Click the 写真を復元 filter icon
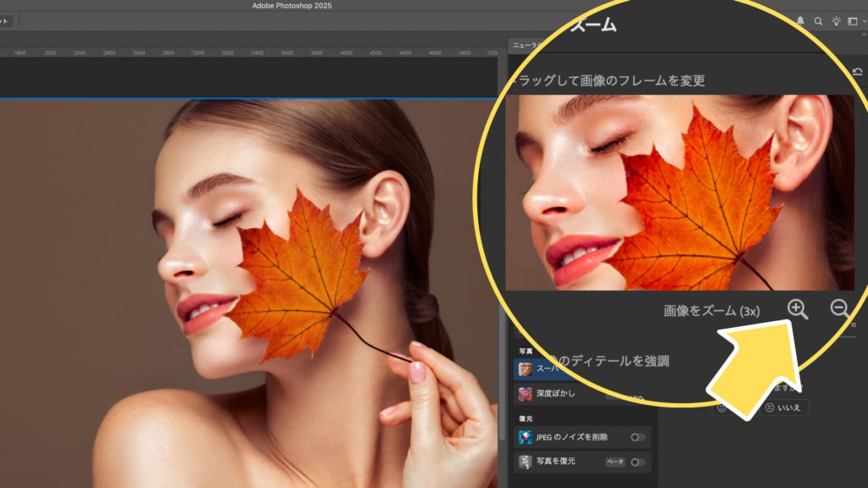 click(x=526, y=462)
